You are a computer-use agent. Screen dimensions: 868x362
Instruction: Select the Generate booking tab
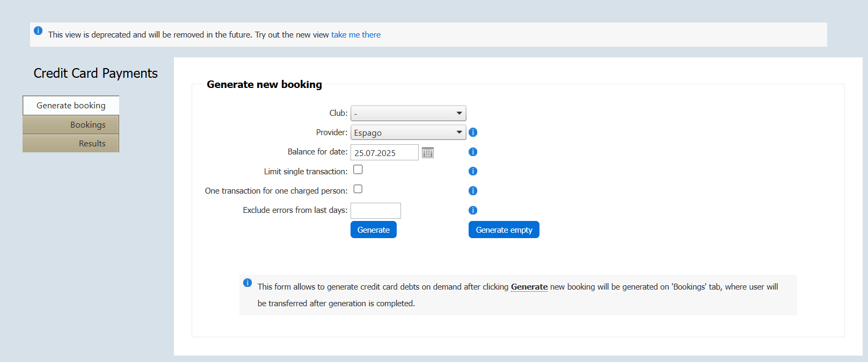tap(71, 106)
